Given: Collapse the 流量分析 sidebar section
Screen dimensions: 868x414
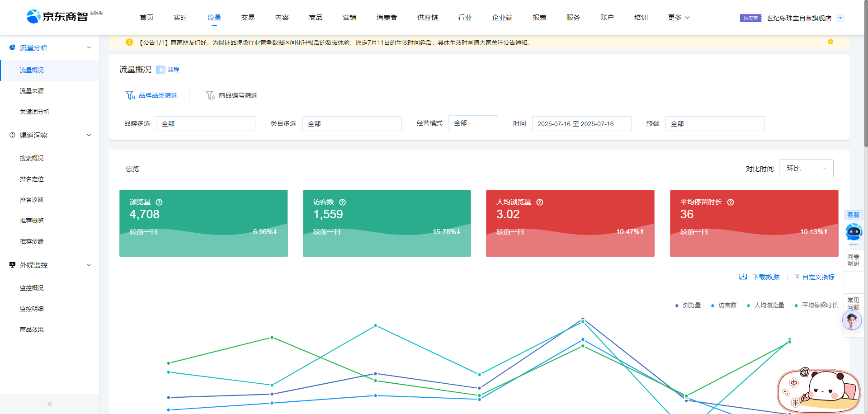Looking at the screenshot, I should coord(89,47).
